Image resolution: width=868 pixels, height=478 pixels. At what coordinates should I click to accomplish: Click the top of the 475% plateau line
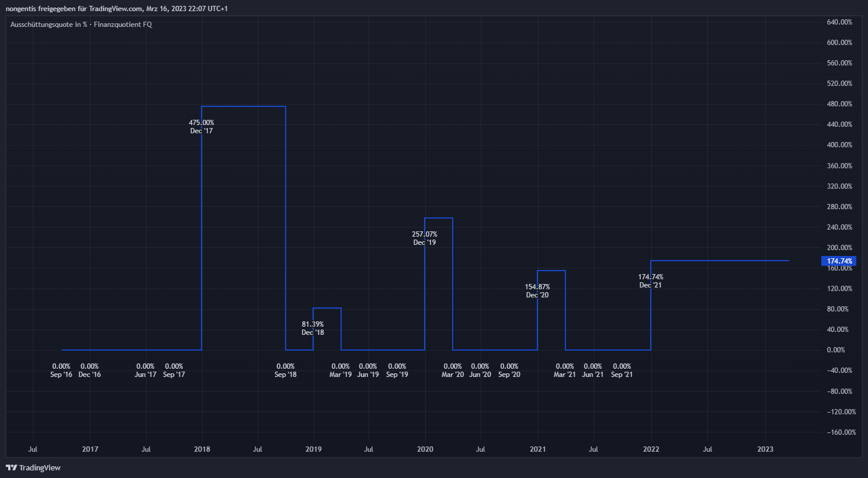pyautogui.click(x=244, y=106)
